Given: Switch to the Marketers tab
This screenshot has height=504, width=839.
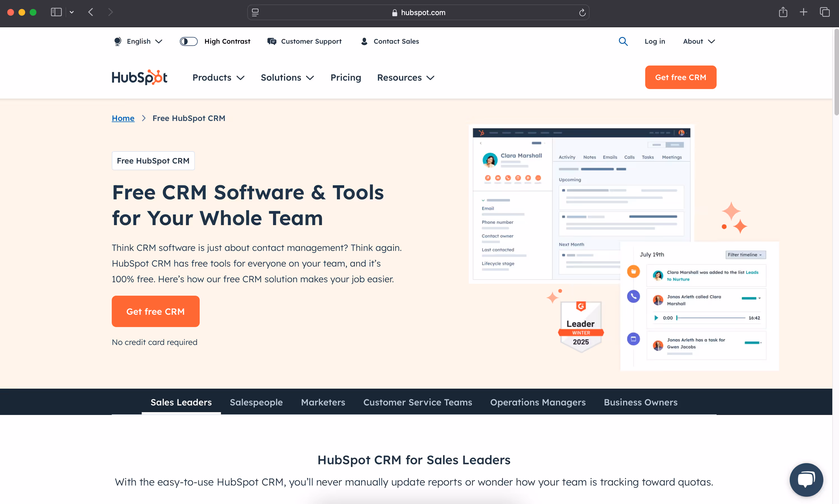Looking at the screenshot, I should pyautogui.click(x=323, y=402).
